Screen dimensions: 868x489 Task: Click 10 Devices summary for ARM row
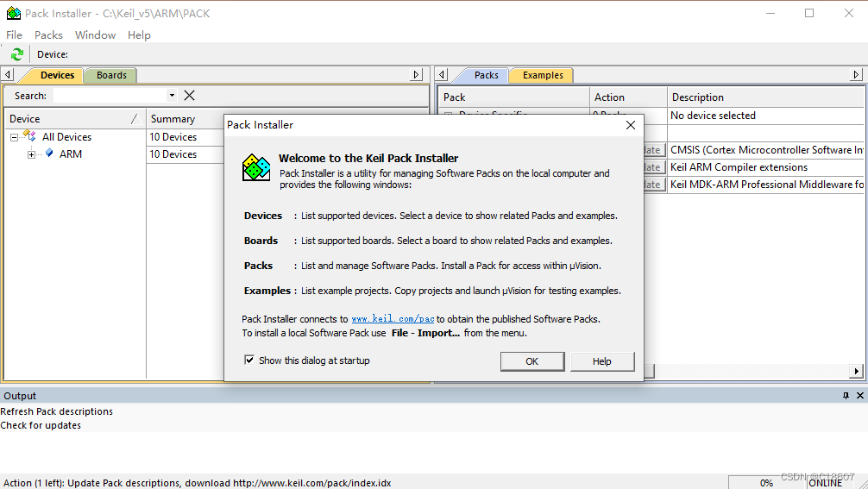click(173, 154)
